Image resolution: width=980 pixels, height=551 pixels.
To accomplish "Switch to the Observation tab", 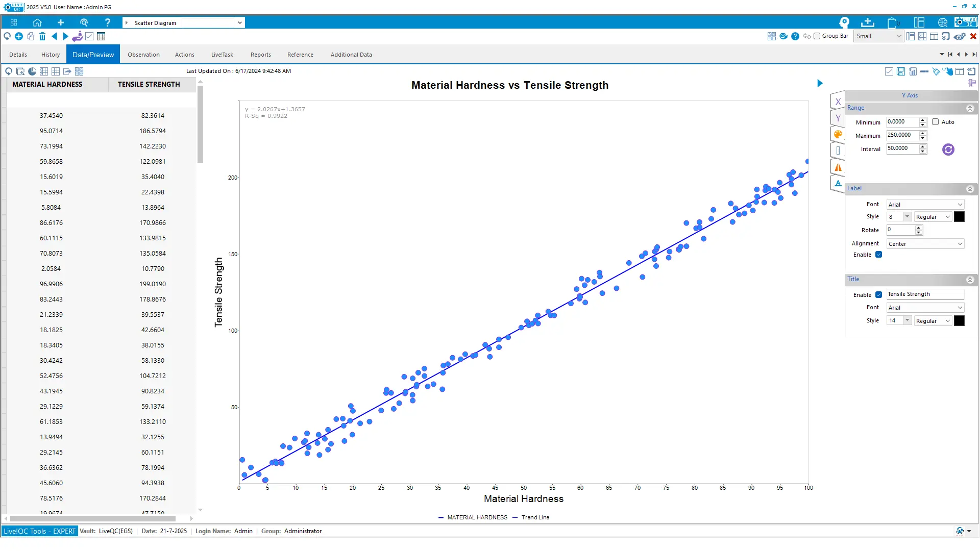I will (x=143, y=55).
